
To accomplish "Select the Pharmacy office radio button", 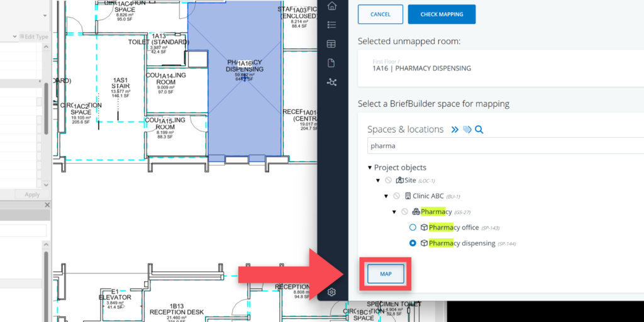I will pos(413,227).
